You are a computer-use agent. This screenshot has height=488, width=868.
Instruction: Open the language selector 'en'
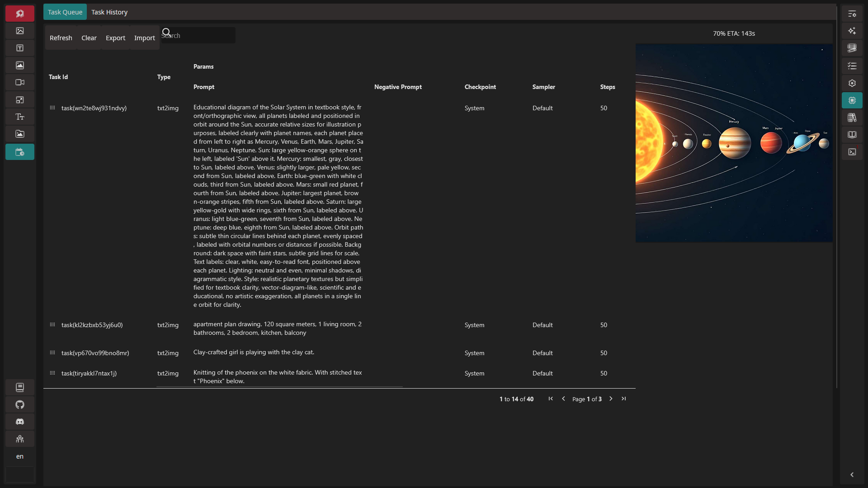click(x=20, y=456)
